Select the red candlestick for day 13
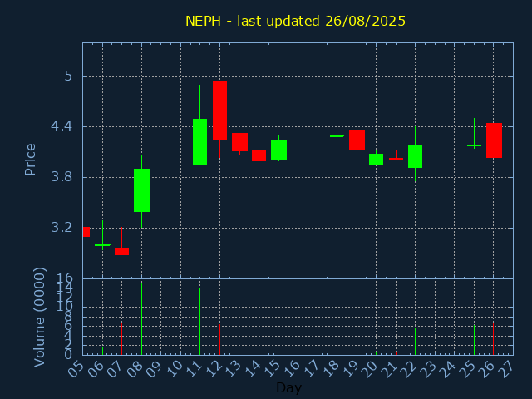 click(239, 142)
